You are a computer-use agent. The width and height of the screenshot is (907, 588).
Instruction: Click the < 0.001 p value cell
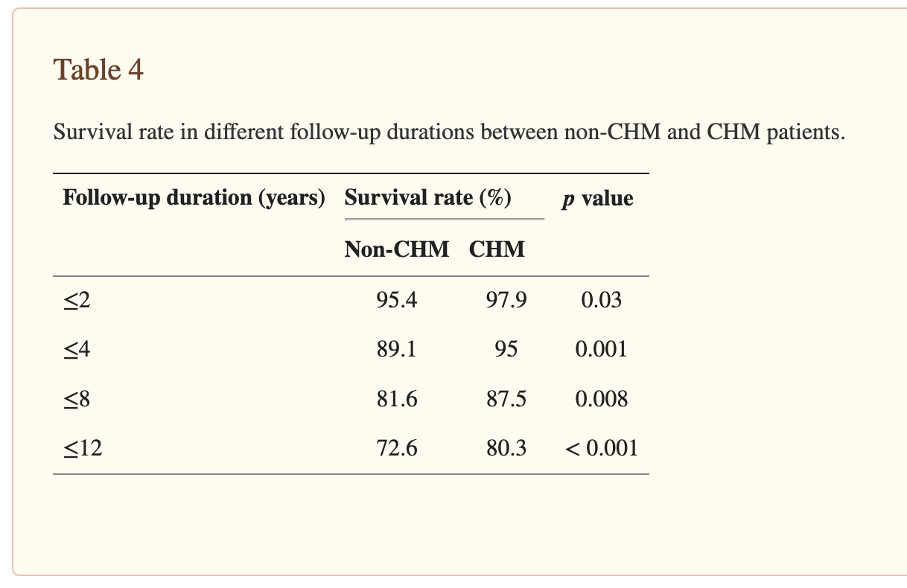[x=601, y=448]
